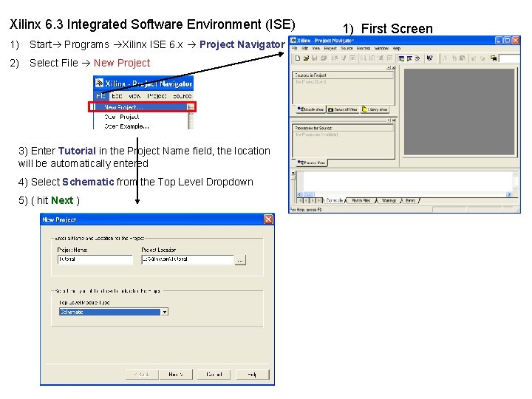Screen dimensions: 532x399
Task: Click the New file icon in Project Navigator toolbar
Action: [298, 58]
